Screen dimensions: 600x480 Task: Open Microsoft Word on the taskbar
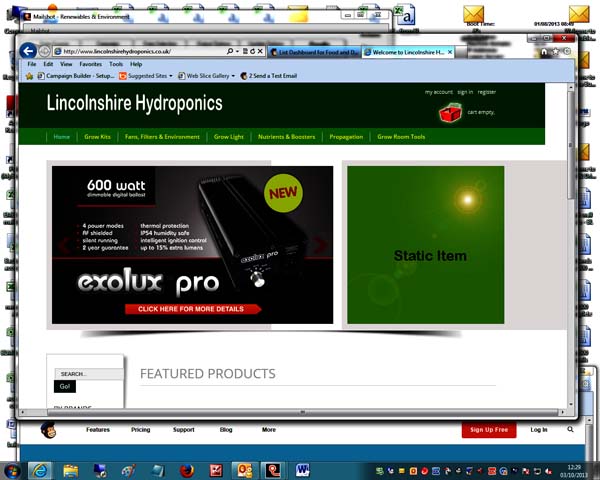click(302, 470)
